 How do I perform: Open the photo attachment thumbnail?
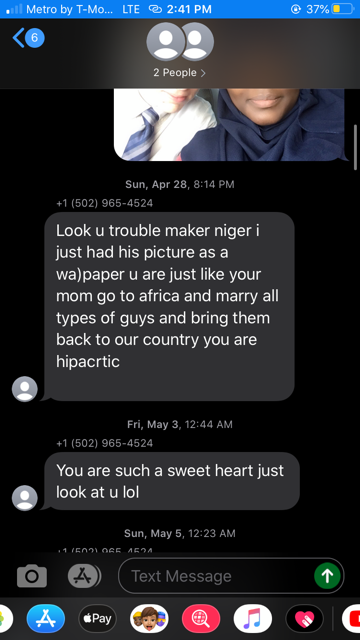pos(230,124)
